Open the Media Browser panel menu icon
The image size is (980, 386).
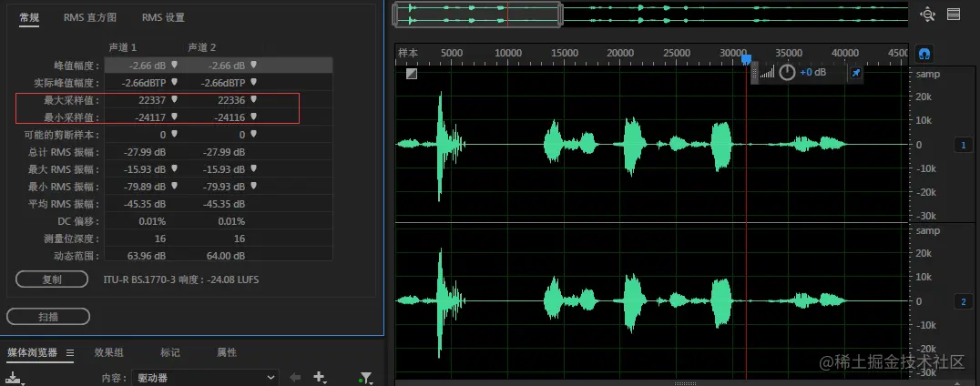tap(70, 353)
